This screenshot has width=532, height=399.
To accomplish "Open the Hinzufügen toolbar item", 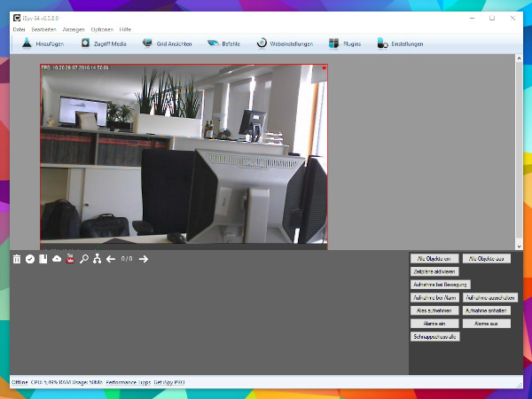I will [46, 43].
